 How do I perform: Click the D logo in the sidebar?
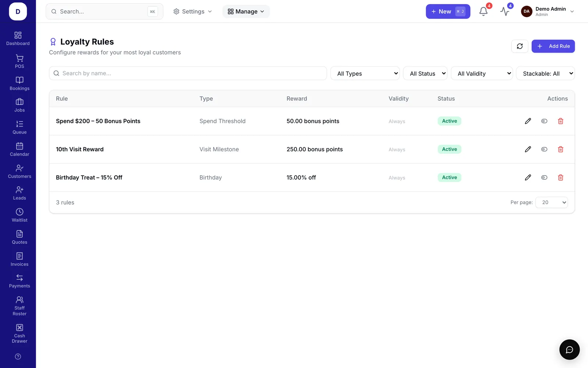pos(18,11)
